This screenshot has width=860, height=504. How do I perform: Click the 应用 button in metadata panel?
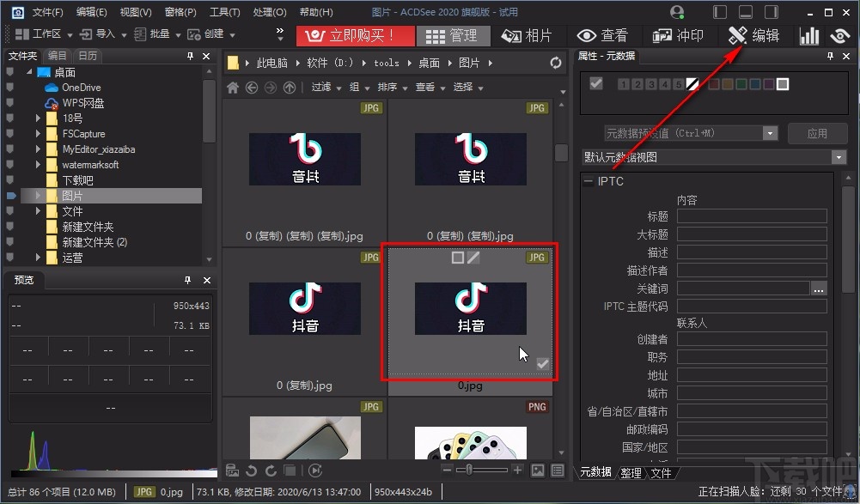(x=817, y=133)
